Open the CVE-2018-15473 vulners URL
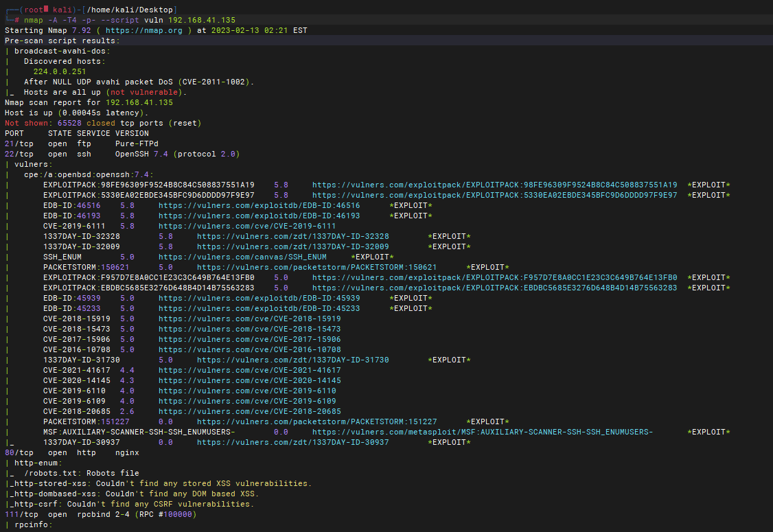The image size is (773, 532). [x=249, y=329]
